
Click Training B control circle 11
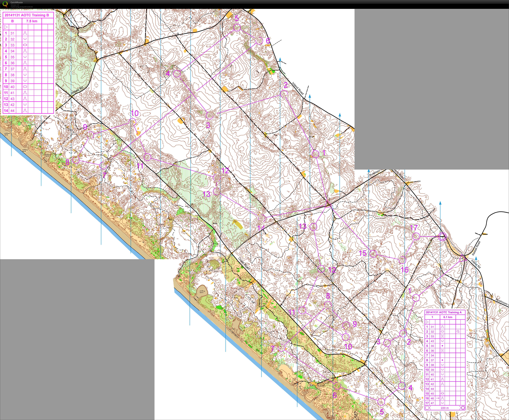point(148,157)
